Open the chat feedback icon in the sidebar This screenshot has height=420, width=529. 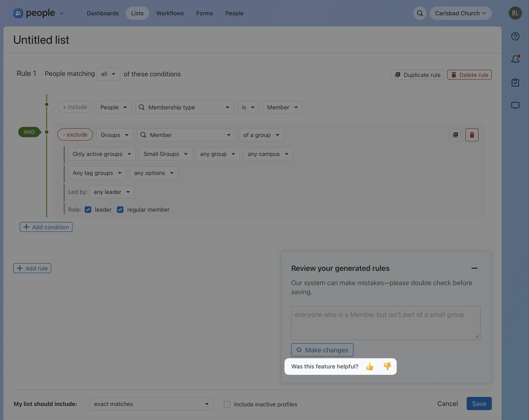pos(515,106)
